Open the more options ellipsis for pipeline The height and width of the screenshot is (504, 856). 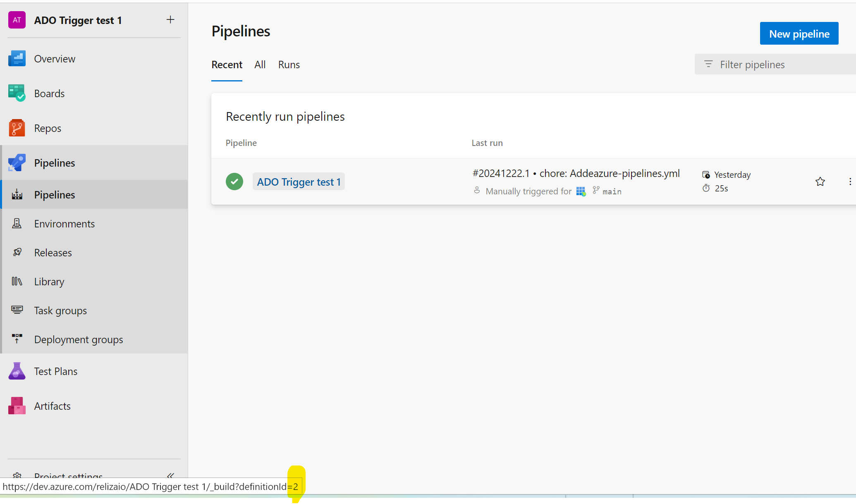pyautogui.click(x=850, y=182)
